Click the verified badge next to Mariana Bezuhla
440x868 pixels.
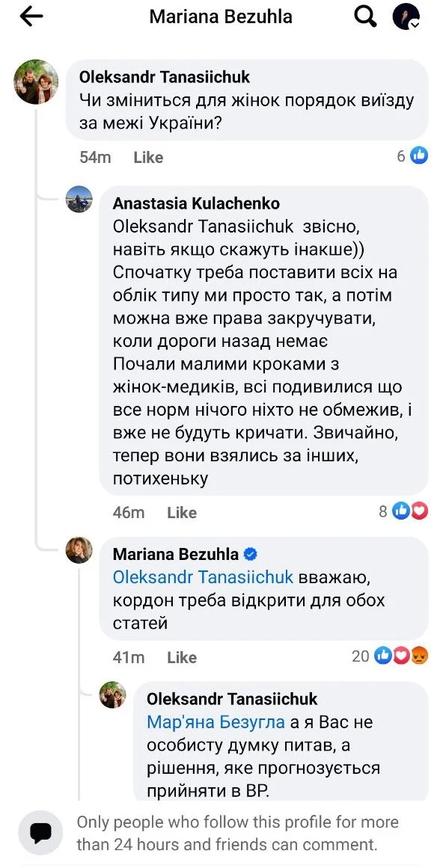pyautogui.click(x=249, y=553)
